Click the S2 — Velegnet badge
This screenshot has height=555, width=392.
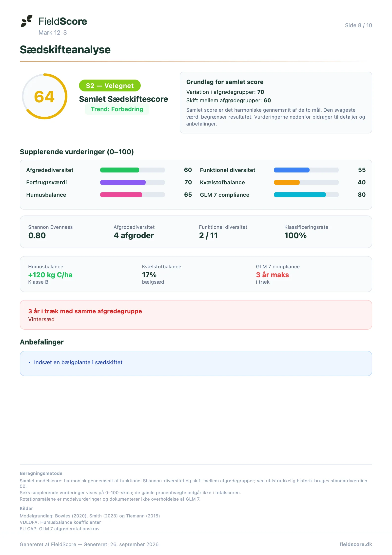pos(110,86)
